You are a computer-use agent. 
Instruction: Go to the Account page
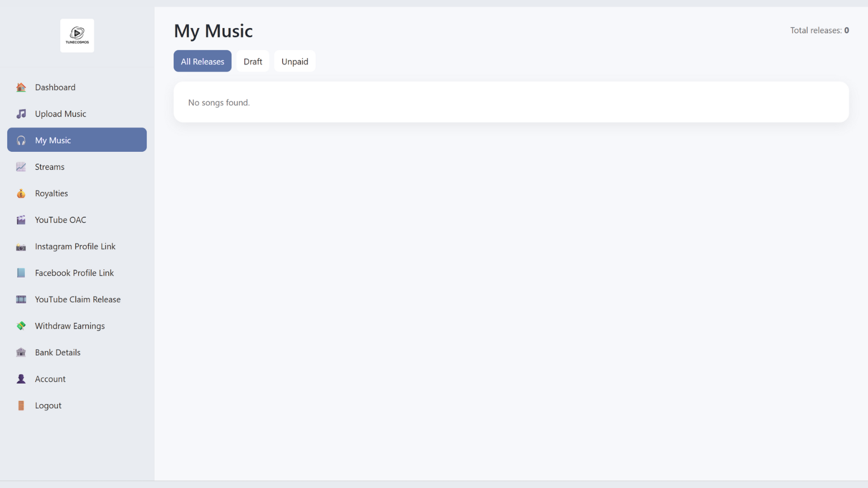(x=77, y=379)
